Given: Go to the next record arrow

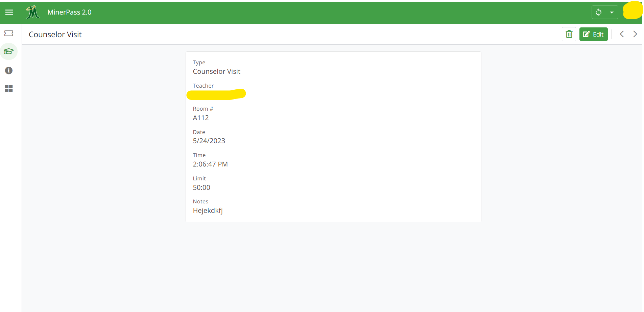Looking at the screenshot, I should (635, 34).
